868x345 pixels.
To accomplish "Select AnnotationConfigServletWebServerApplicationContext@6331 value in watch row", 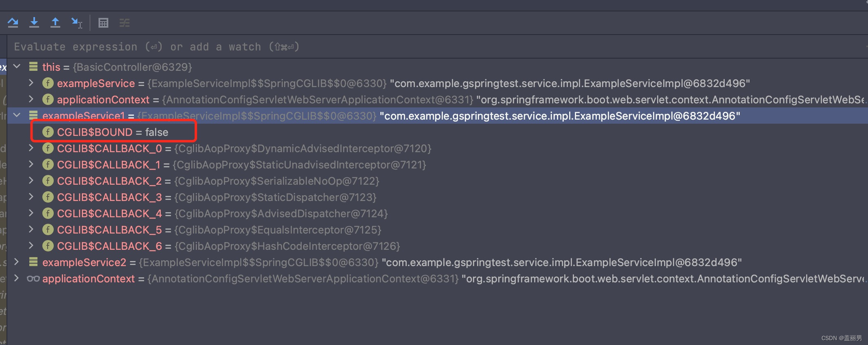I will 303,279.
